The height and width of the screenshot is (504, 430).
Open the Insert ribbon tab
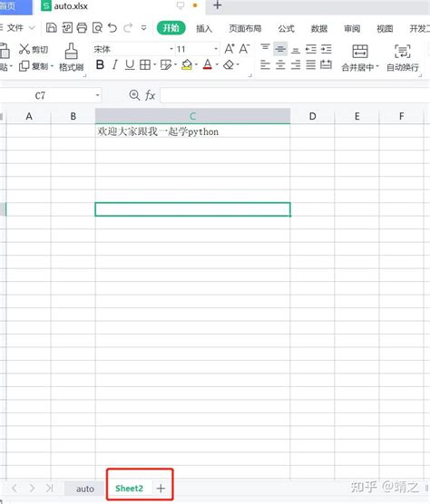coord(204,29)
